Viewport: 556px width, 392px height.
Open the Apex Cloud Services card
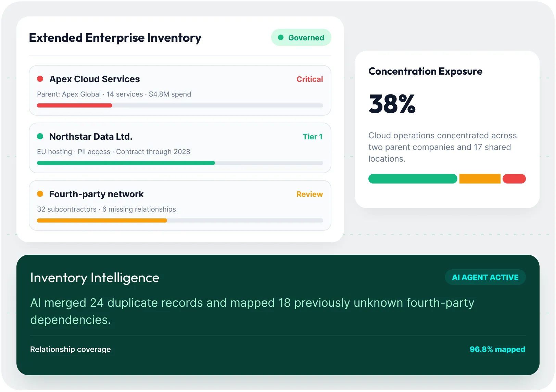[180, 90]
